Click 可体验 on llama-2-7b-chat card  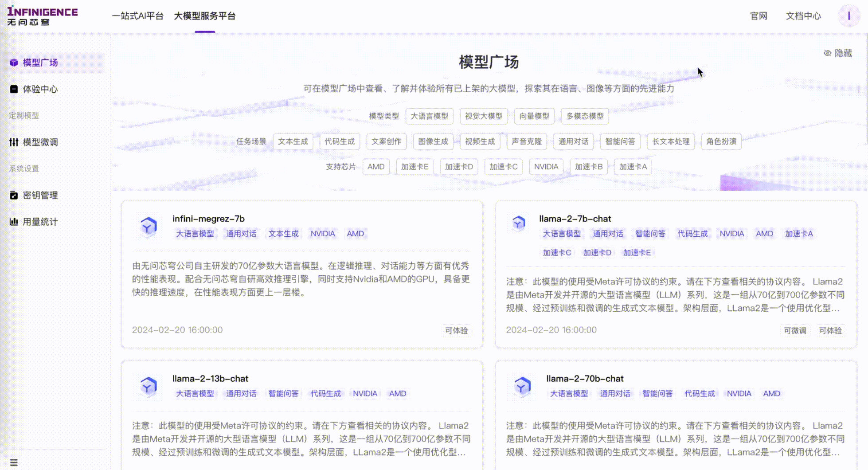pos(830,330)
